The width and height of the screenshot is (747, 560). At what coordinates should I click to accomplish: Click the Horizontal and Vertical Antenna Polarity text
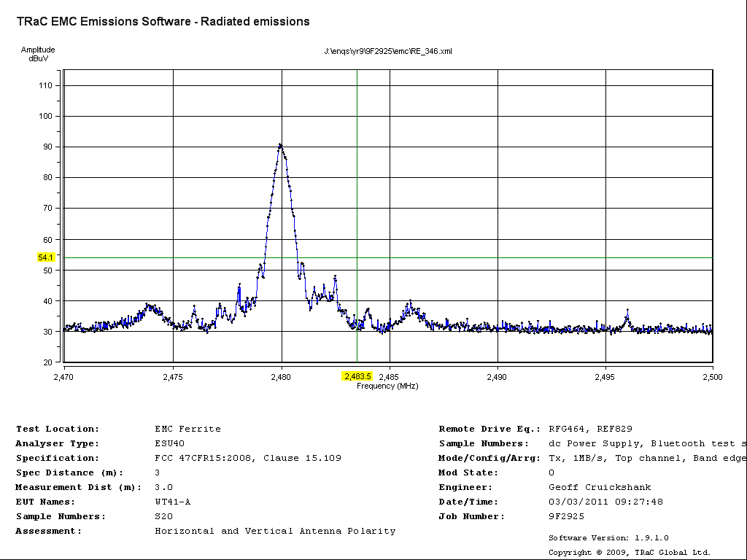275,531
